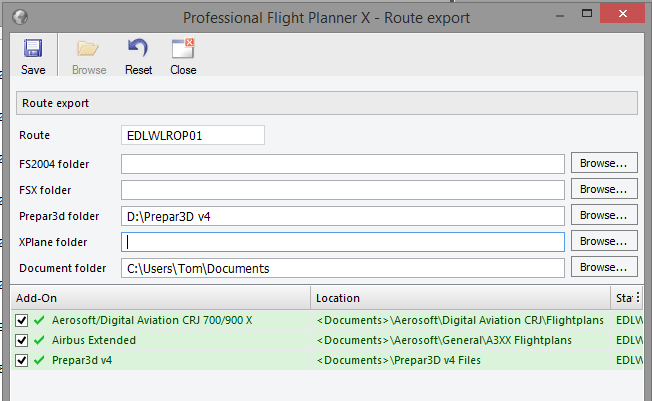Click the Browse folder toolbar icon

88,49
